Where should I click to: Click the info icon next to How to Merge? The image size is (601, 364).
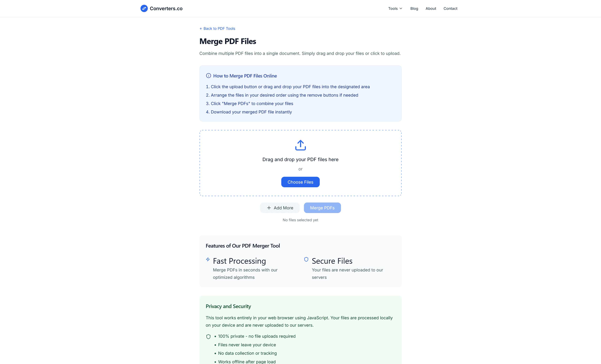(209, 76)
